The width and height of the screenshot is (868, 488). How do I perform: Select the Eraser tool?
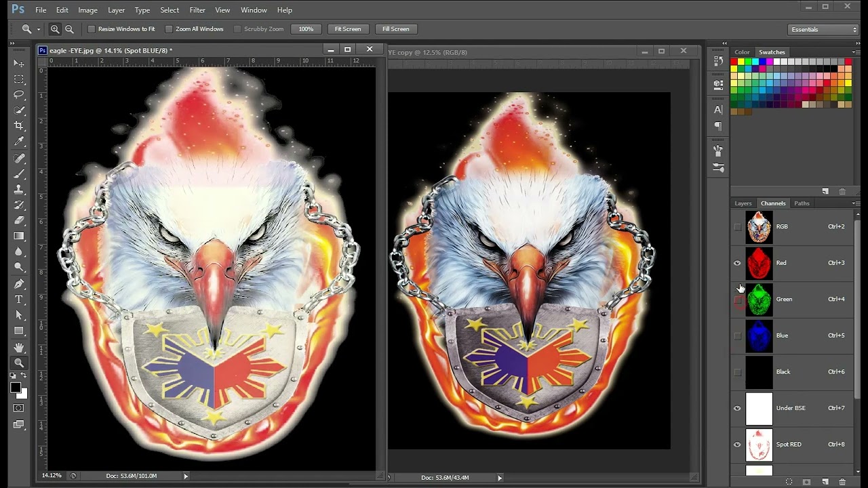click(x=19, y=220)
